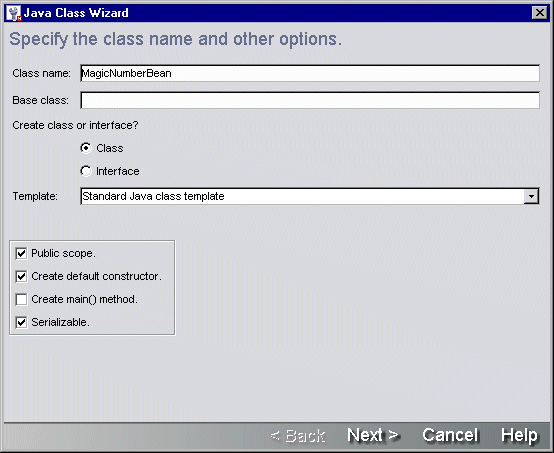Open the Template dropdown arrow
Screen dimensions: 554x453
tap(531, 196)
